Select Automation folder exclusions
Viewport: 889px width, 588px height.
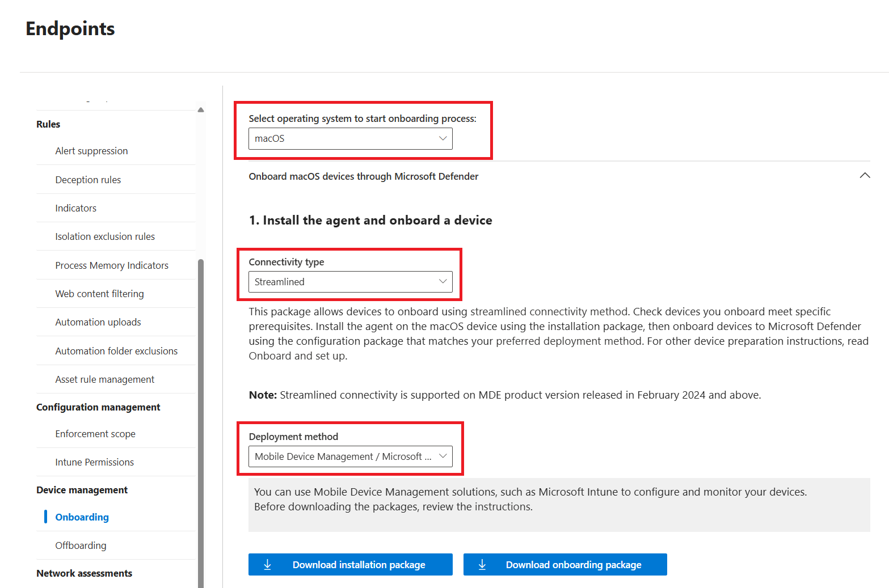pos(116,350)
